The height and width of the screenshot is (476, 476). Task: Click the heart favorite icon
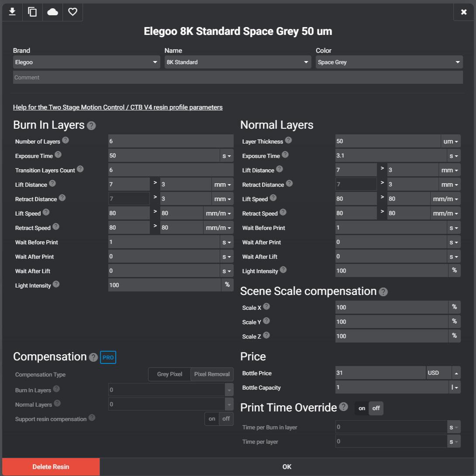[72, 12]
